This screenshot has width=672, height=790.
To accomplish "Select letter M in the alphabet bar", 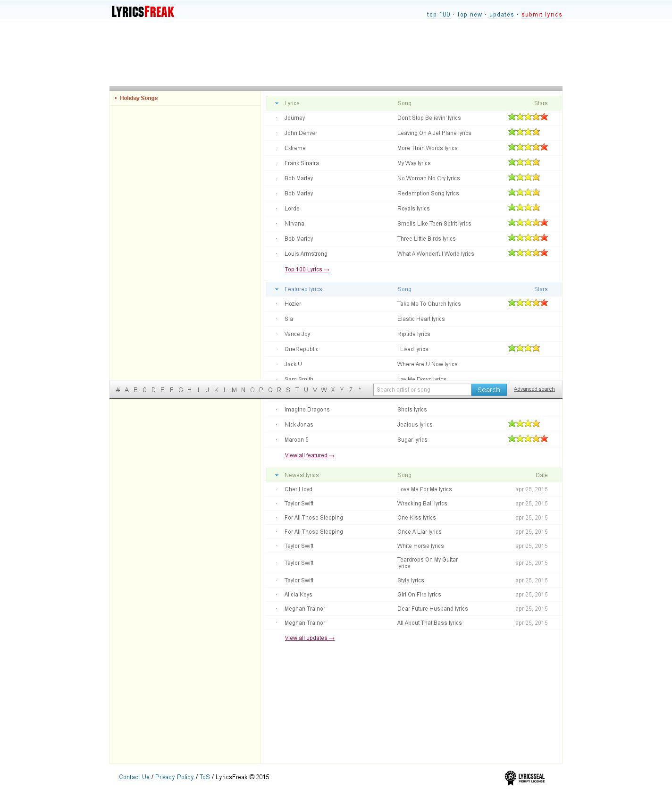I will (234, 390).
